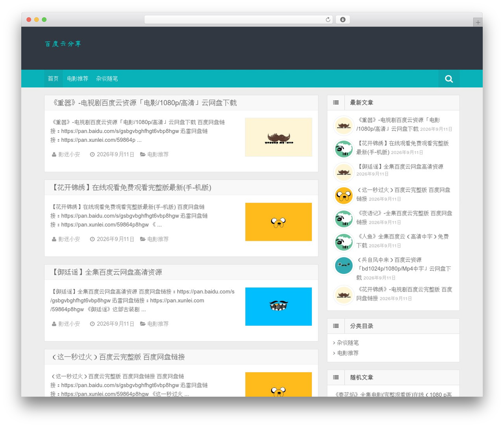Image resolution: width=504 pixels, height=427 pixels.
Task: Click the sheep avatar beside sidebar 【花开锦绣】 post
Action: coord(344,149)
